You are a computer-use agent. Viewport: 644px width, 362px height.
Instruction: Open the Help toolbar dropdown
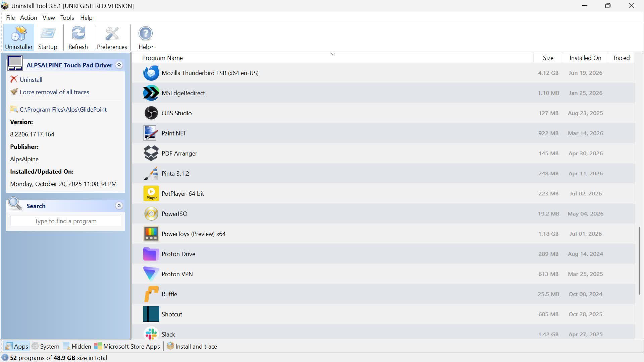[x=146, y=38]
